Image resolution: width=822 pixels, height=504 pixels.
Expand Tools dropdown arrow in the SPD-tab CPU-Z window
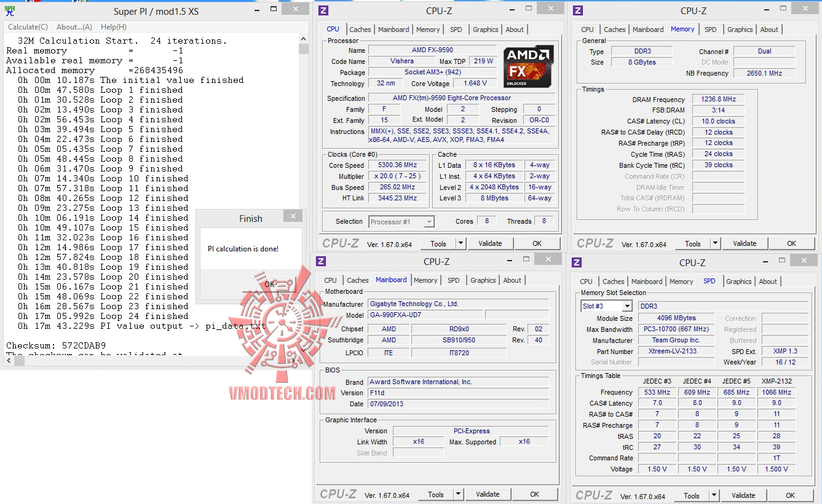(714, 495)
